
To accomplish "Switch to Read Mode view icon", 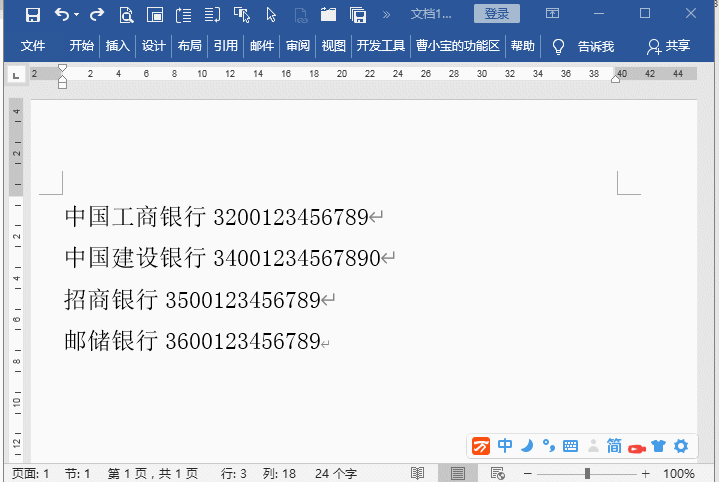I will pos(417,473).
